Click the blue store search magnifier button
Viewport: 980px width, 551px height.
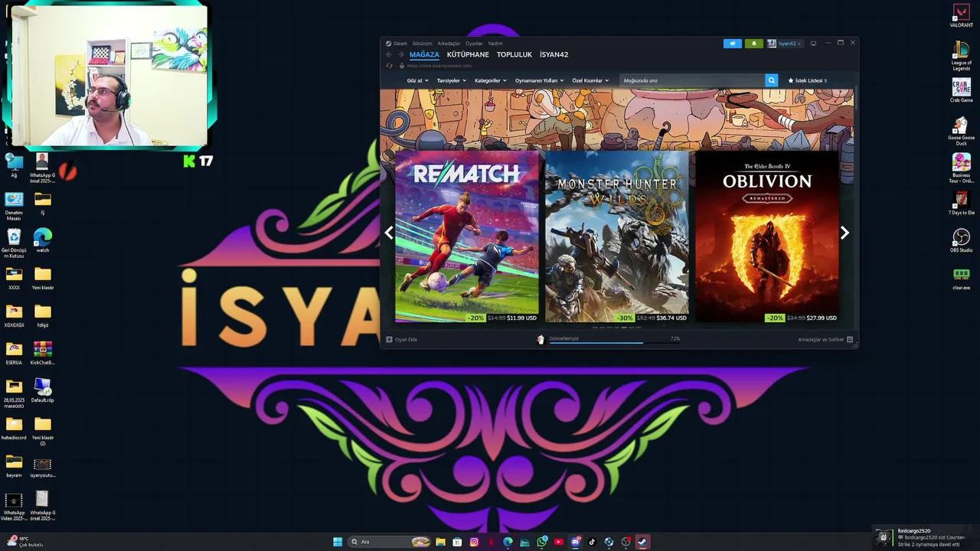point(771,80)
